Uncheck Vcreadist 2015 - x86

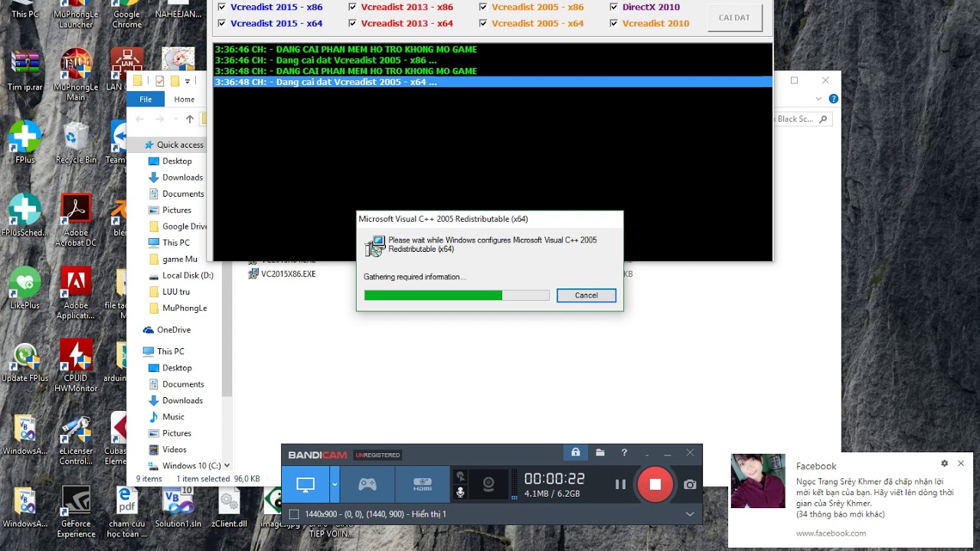pyautogui.click(x=222, y=7)
